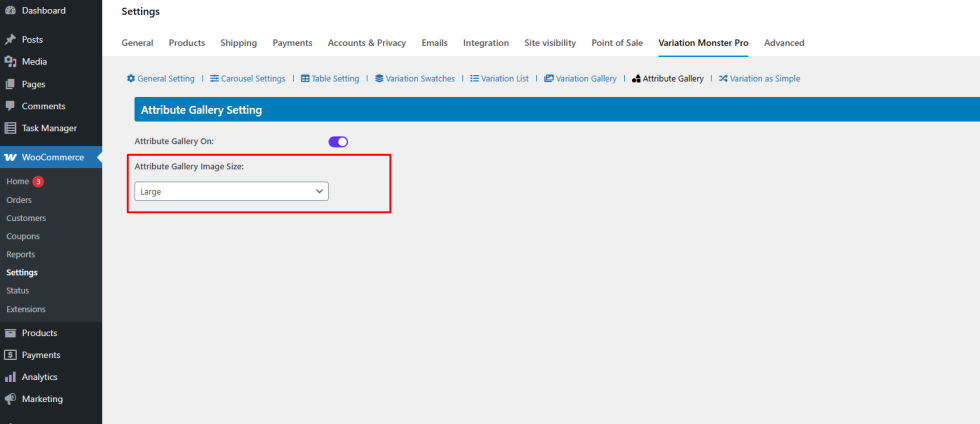
Task: Open the Variation as Simple link
Action: (x=759, y=78)
